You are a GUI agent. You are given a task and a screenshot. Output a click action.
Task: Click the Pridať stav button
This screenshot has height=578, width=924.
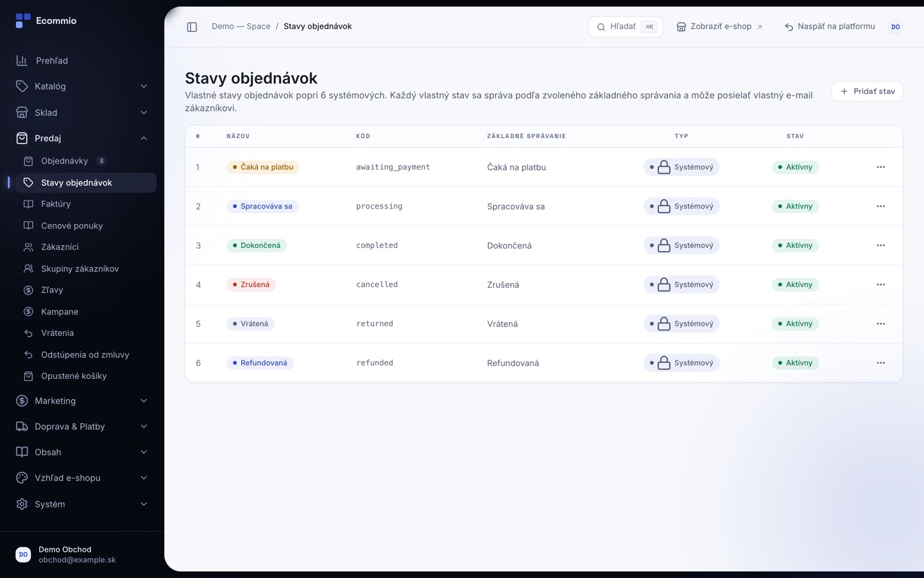(x=867, y=91)
